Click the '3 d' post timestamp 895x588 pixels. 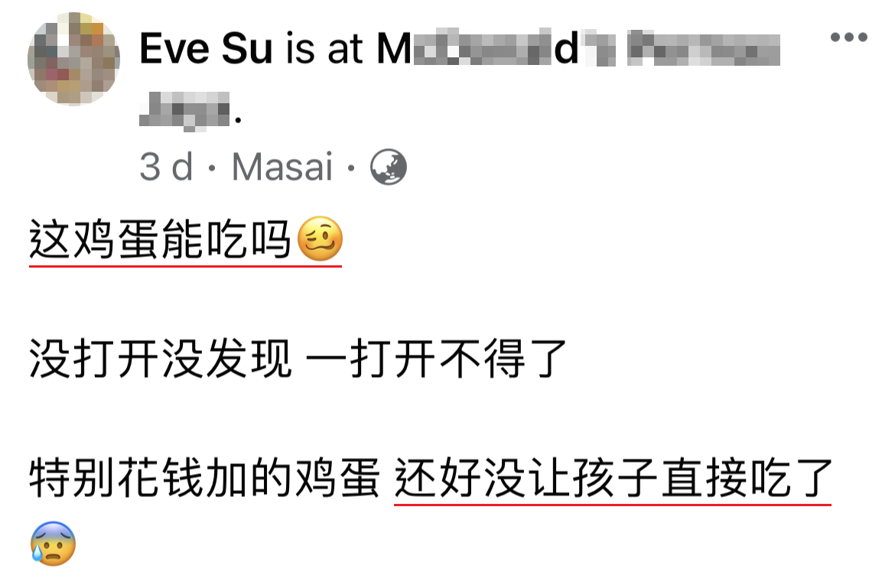coord(166,167)
